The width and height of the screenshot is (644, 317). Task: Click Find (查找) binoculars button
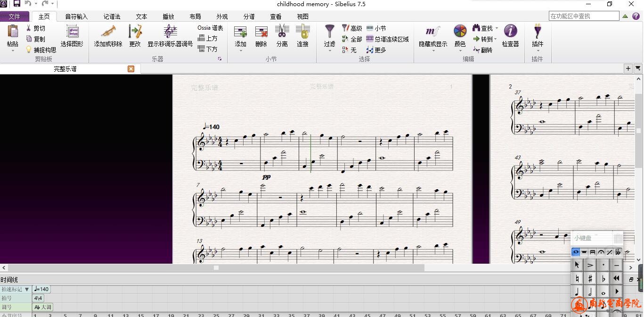[483, 28]
